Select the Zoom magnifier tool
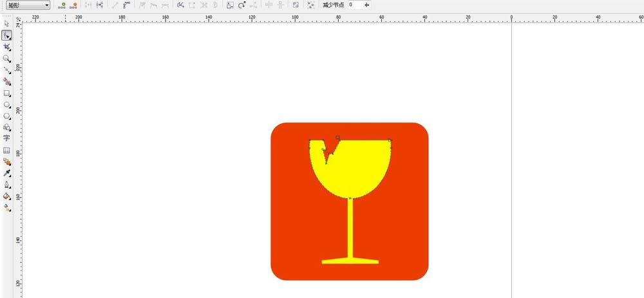 [6, 59]
